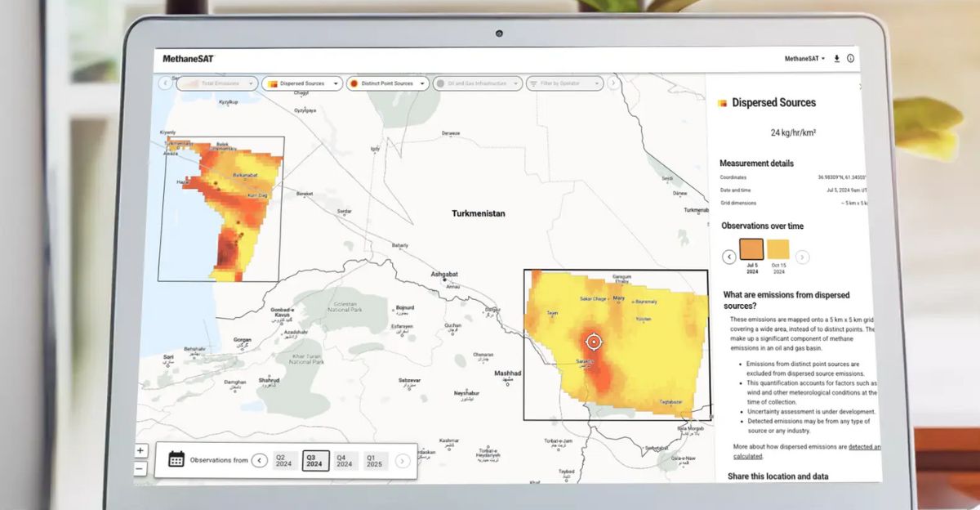
Task: Click the Ashgabat city label on map
Action: pyautogui.click(x=445, y=275)
